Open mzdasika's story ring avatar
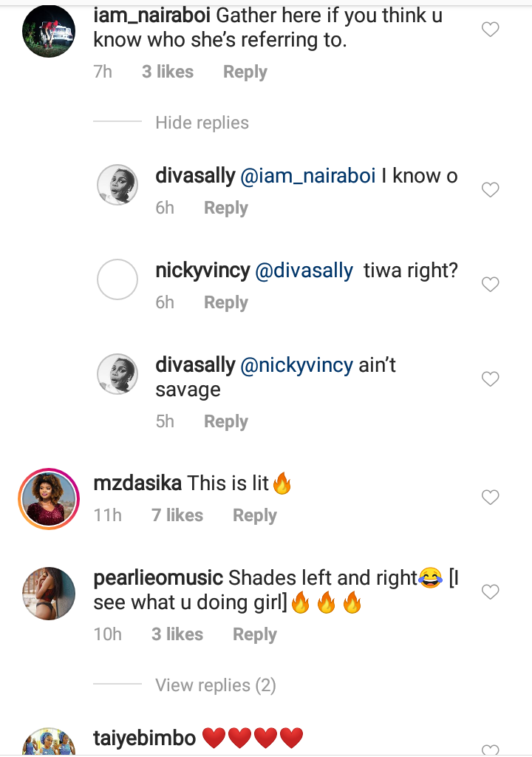Screen dimensions: 532x757 click(50, 499)
